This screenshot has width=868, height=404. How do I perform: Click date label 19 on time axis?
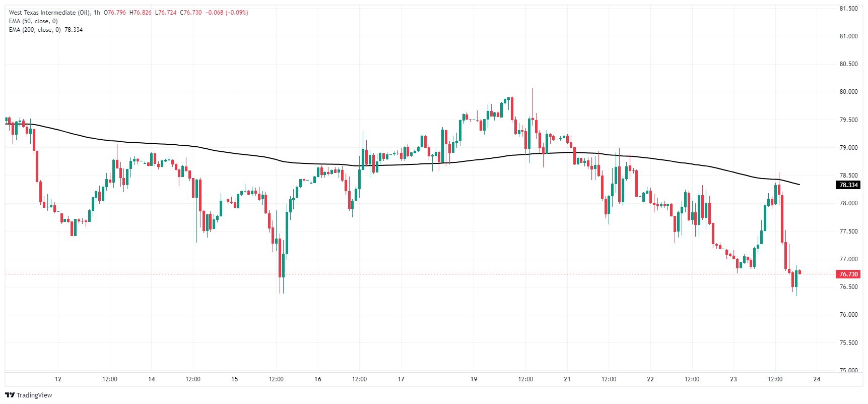(474, 379)
